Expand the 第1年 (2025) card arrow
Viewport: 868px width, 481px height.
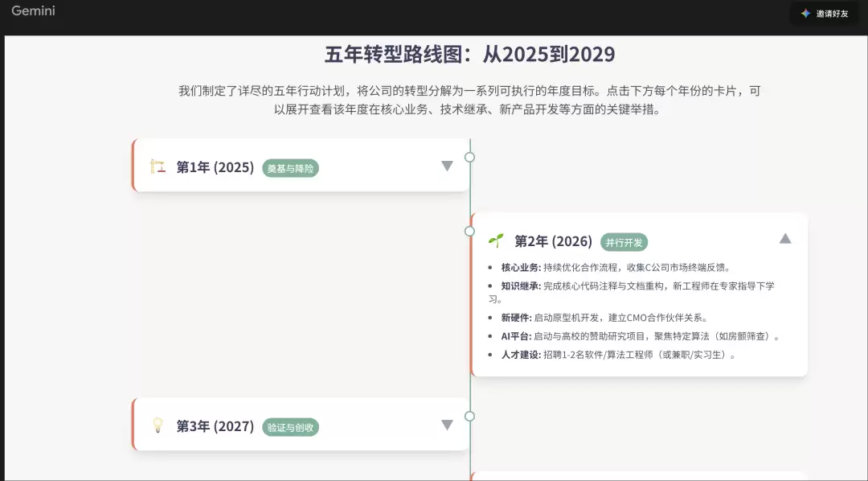(447, 166)
